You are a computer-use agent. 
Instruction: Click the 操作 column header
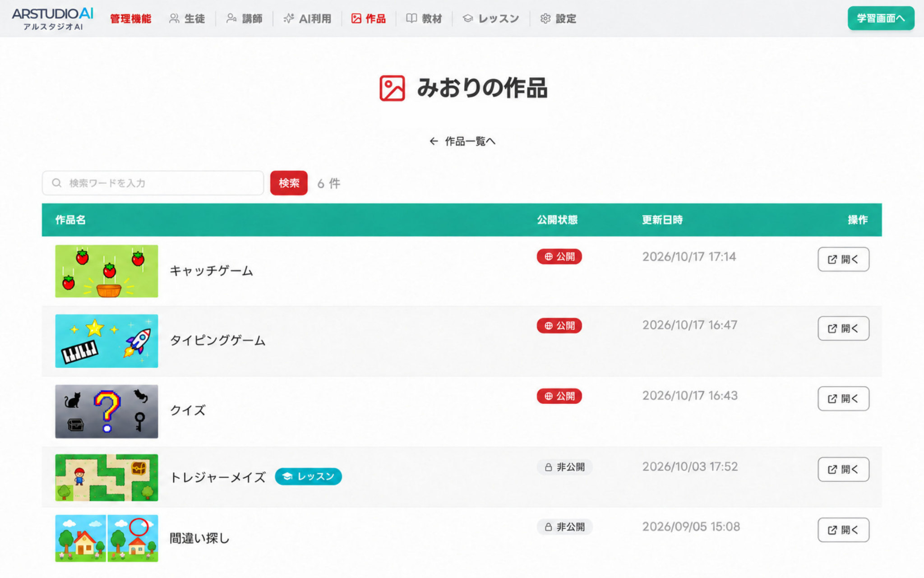(858, 220)
